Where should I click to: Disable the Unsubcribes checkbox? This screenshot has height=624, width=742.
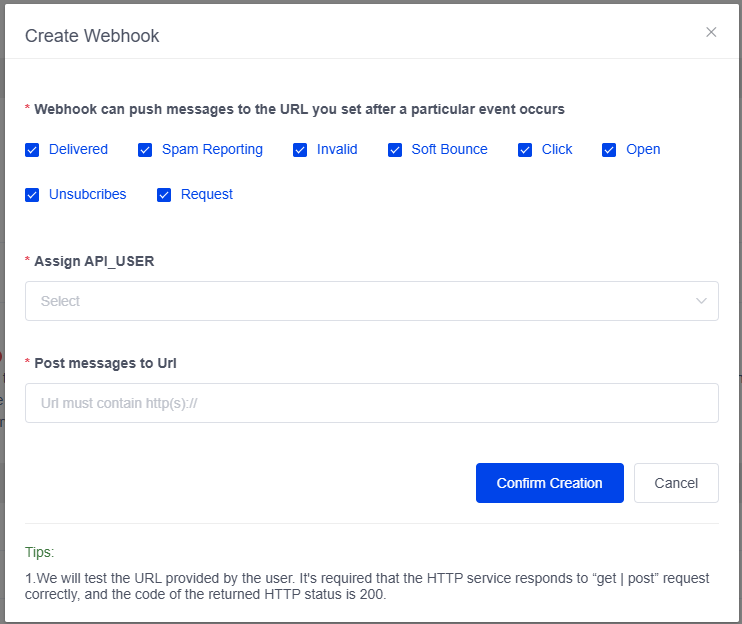(32, 195)
